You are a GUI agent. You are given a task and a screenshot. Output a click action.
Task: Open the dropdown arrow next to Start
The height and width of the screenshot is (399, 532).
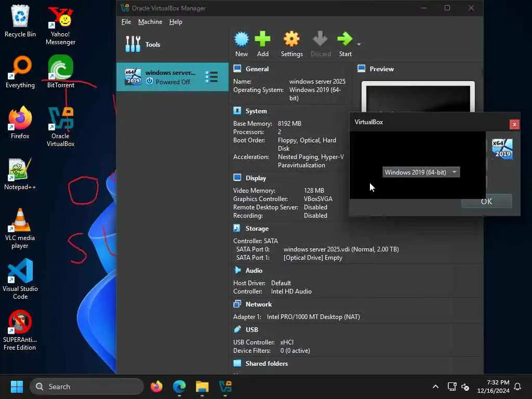click(x=359, y=44)
